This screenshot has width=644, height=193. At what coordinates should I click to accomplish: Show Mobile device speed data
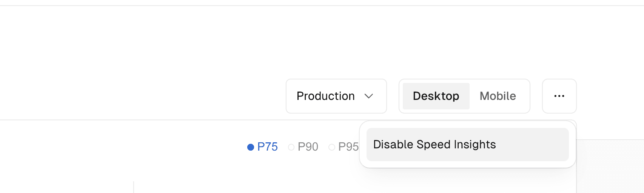[498, 96]
